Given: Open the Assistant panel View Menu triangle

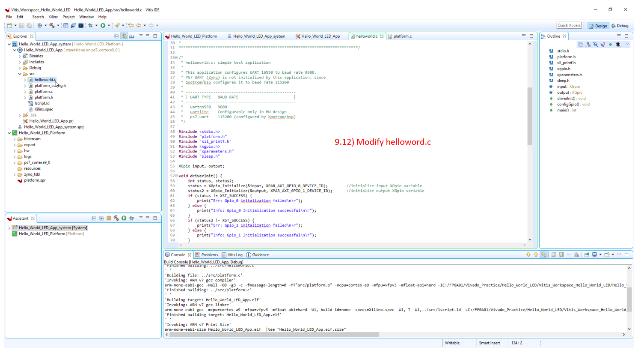Looking at the screenshot, I should [x=141, y=218].
